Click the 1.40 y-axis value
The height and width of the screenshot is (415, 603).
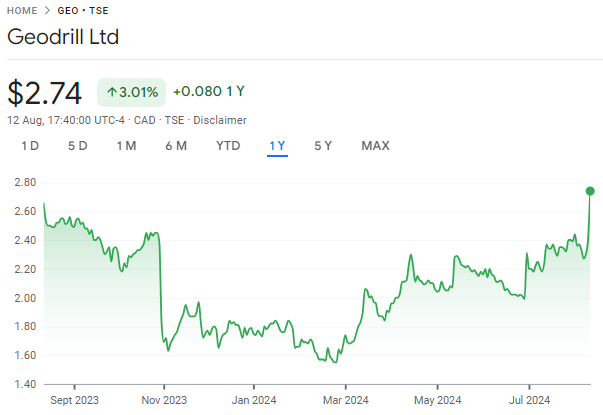tap(25, 384)
